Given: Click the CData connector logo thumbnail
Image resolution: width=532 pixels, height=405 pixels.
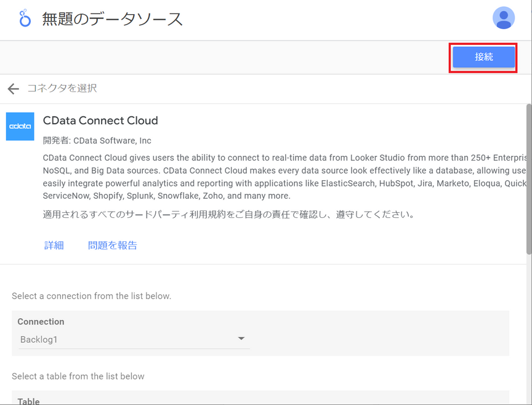Looking at the screenshot, I should tap(20, 126).
